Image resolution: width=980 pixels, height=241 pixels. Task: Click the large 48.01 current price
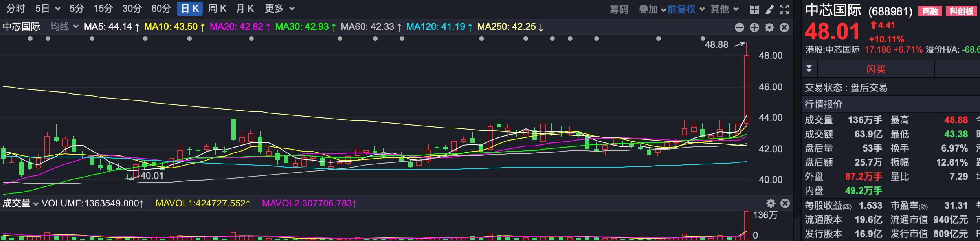pos(832,32)
